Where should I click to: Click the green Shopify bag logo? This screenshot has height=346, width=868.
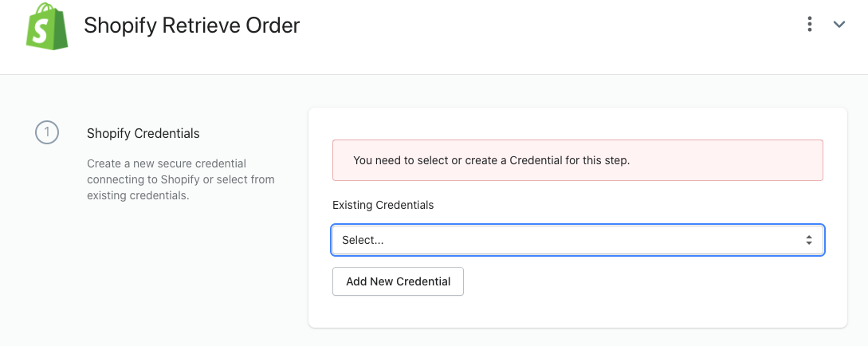[48, 25]
